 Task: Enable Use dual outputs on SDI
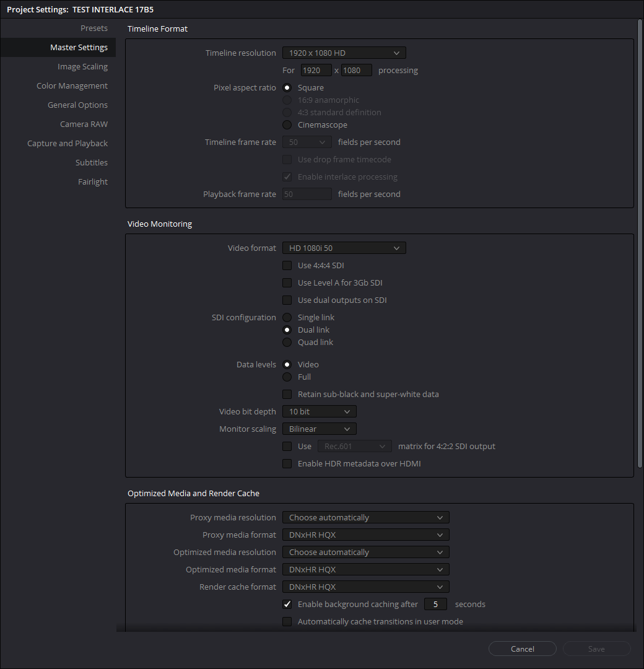[287, 300]
